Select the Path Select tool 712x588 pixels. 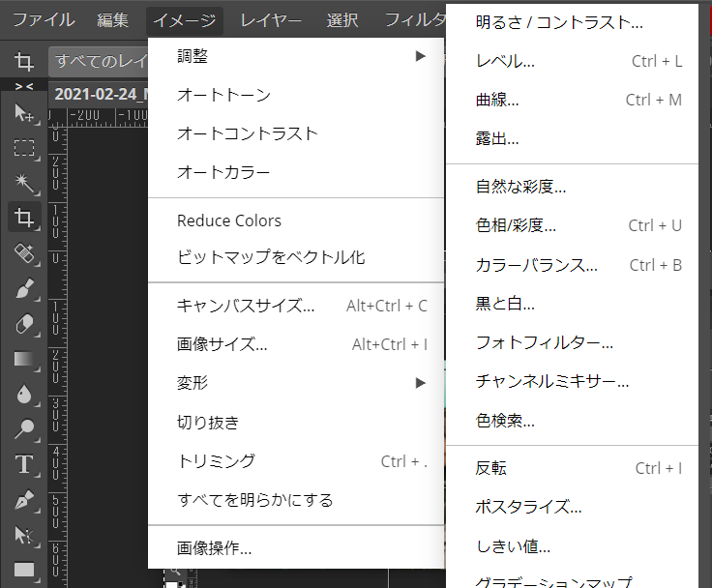point(23,535)
